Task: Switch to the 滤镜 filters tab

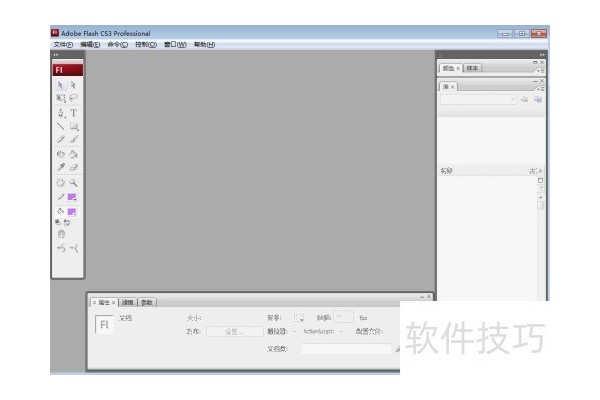Action: point(127,302)
